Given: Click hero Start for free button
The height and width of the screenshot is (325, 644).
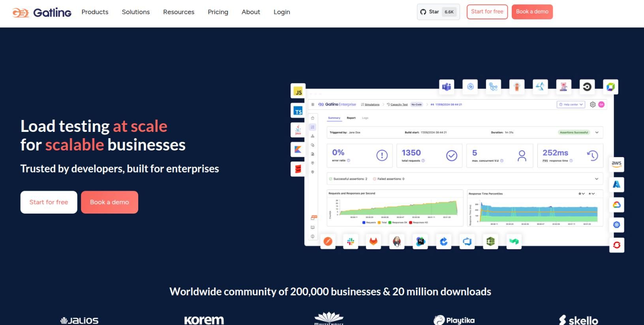Looking at the screenshot, I should pos(49,202).
